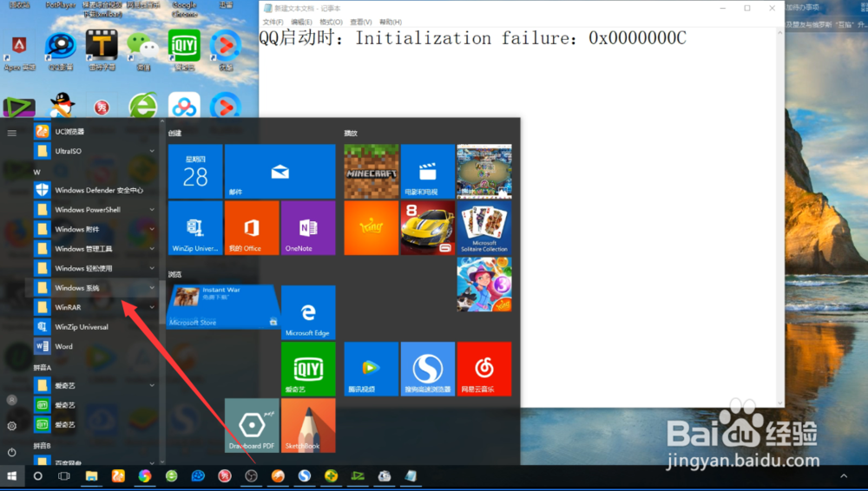
Task: Open the WinZip Universal tile
Action: pyautogui.click(x=195, y=227)
